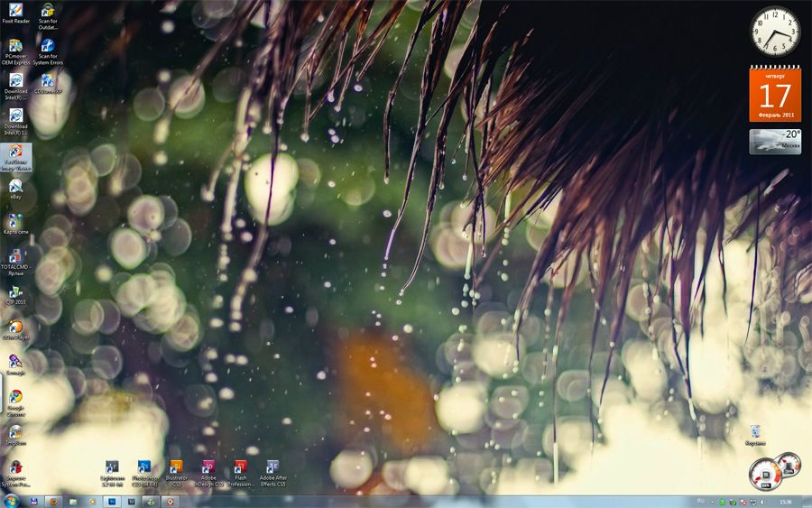The image size is (812, 508).
Task: Open the Flash Professional desktop shortcut
Action: pyautogui.click(x=240, y=474)
